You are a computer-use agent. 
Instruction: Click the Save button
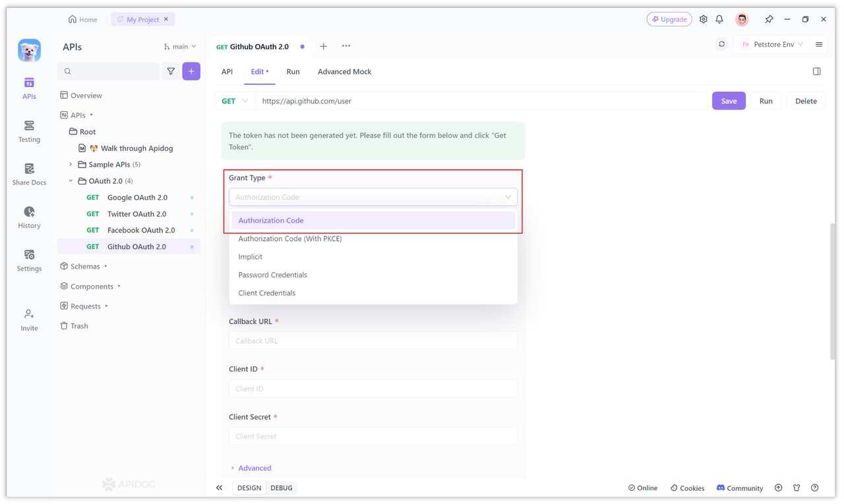(x=729, y=101)
